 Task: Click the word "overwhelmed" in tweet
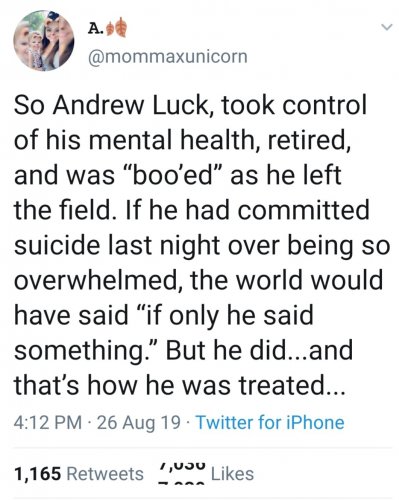click(x=99, y=280)
